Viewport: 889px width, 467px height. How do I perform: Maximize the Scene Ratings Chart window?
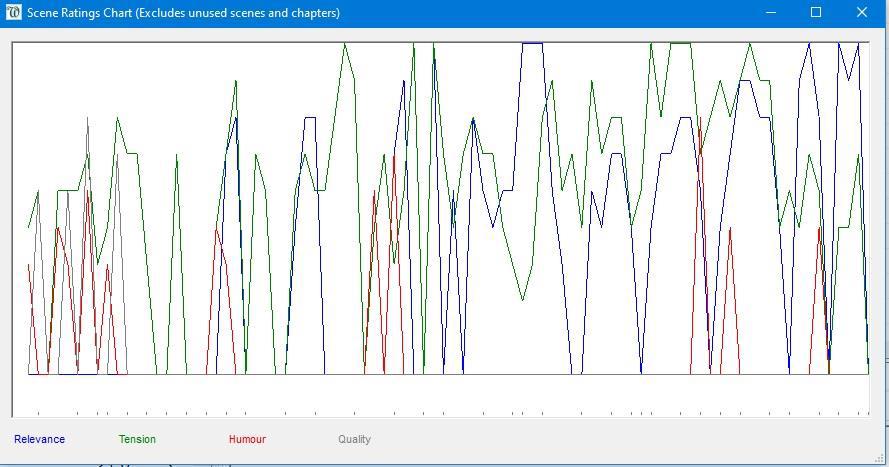[x=816, y=13]
